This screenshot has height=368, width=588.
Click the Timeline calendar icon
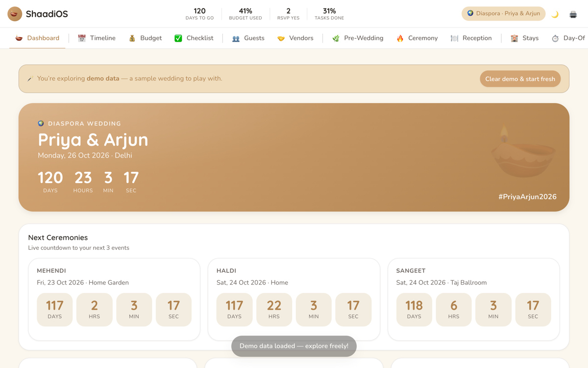[82, 38]
